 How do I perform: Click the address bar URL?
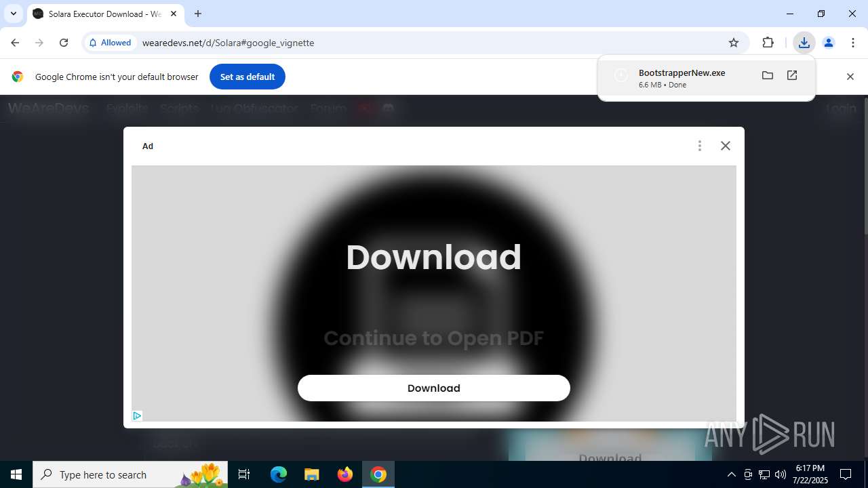[228, 43]
